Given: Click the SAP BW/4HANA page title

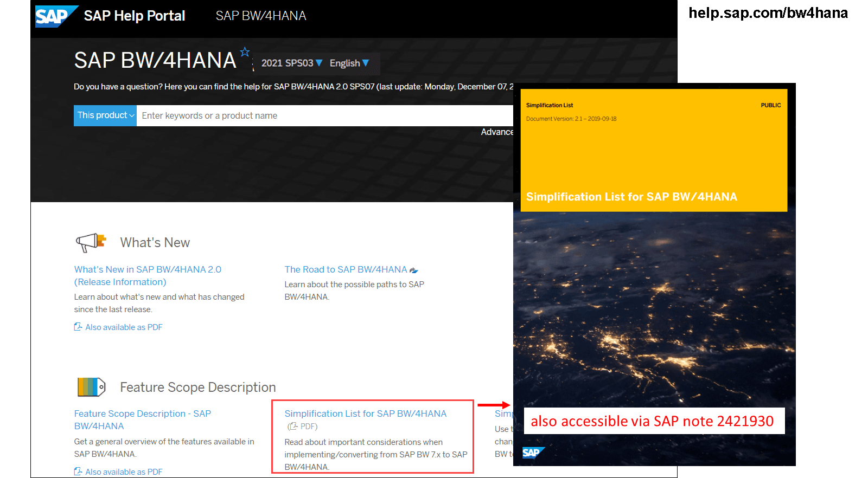Looking at the screenshot, I should pyautogui.click(x=155, y=60).
